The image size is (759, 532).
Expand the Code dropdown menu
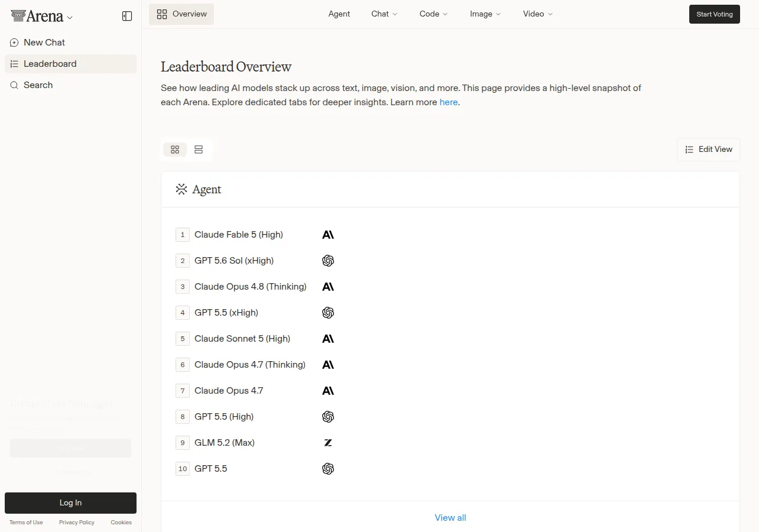tap(433, 14)
